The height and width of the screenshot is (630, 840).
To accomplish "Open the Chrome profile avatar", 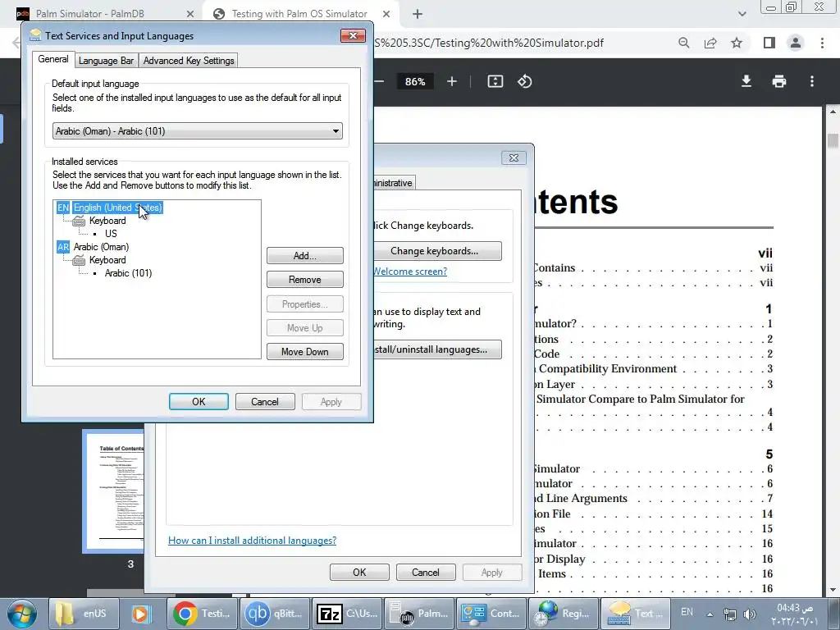I will point(796,43).
